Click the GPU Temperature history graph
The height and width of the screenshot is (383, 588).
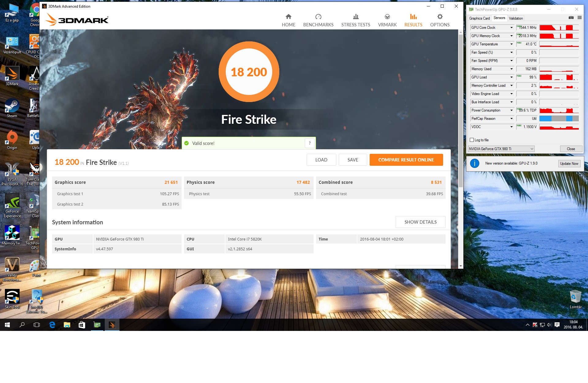[559, 44]
